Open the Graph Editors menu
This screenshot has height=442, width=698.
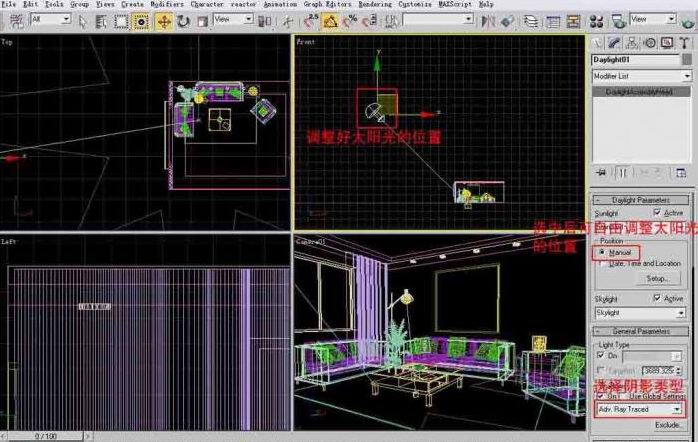(327, 4)
